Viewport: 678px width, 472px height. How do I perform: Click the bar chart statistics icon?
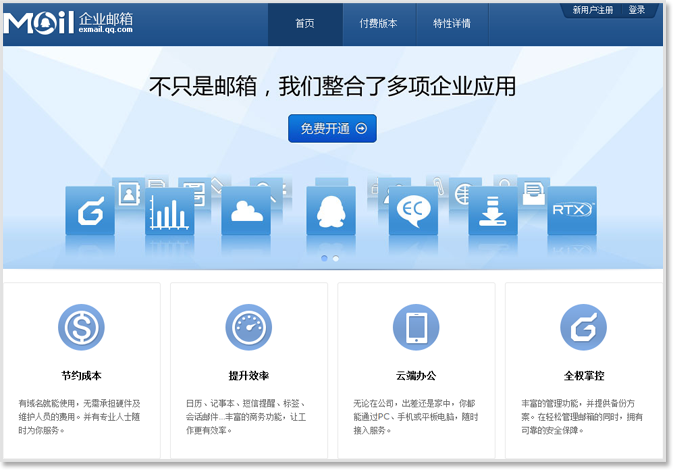click(169, 212)
